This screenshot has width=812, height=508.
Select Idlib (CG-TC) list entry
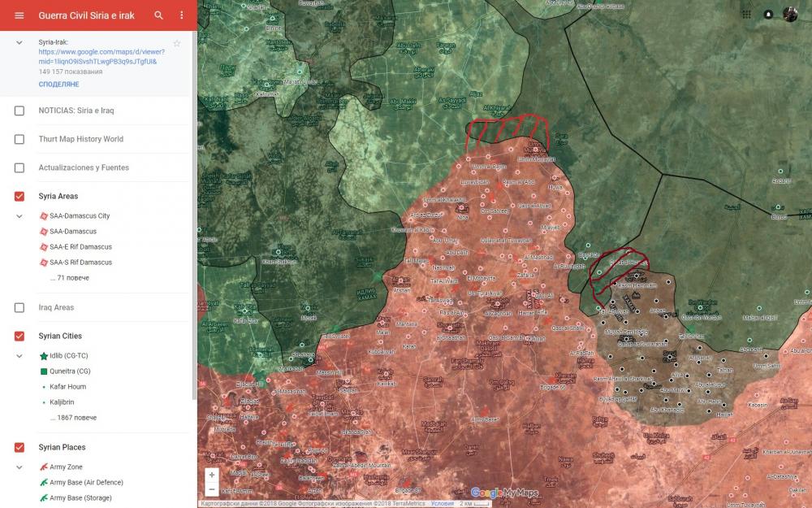pos(70,356)
